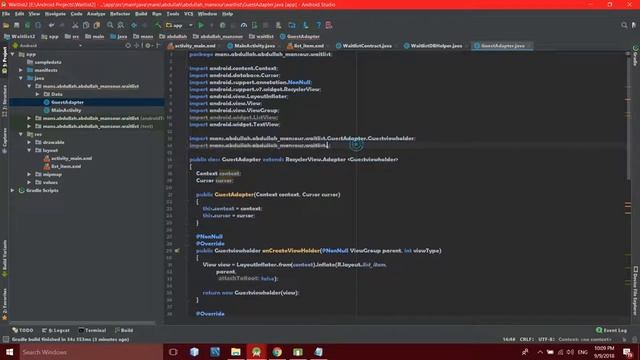Open the File menu
The image size is (640, 360).
6,14
